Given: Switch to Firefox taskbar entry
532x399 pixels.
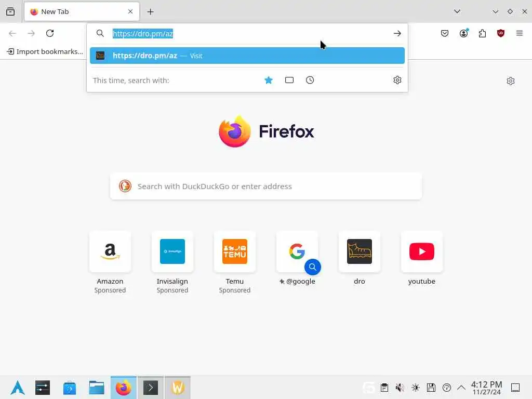Looking at the screenshot, I should 124,388.
